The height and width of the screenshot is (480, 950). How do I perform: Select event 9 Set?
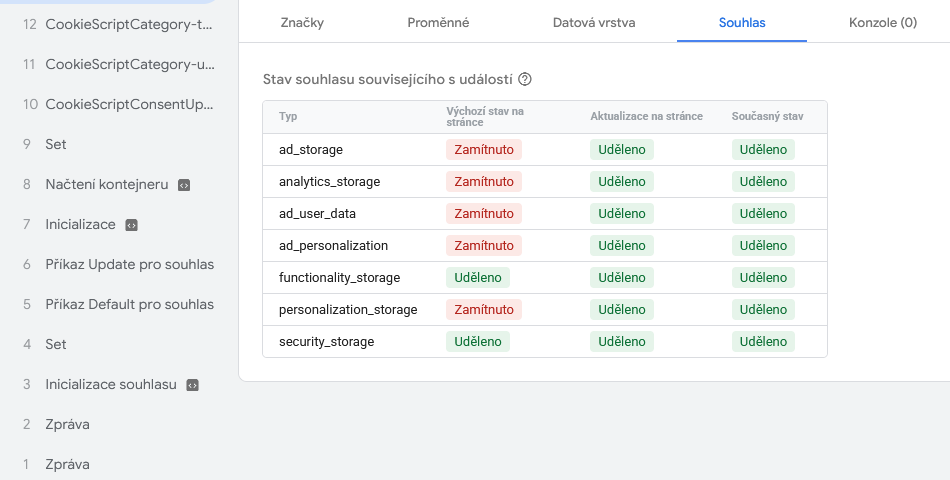tap(119, 144)
